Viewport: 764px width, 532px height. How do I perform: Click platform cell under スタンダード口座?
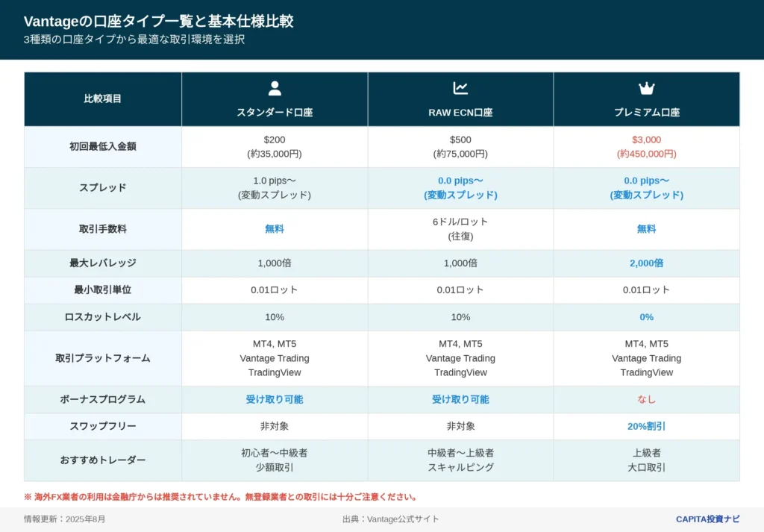point(275,358)
